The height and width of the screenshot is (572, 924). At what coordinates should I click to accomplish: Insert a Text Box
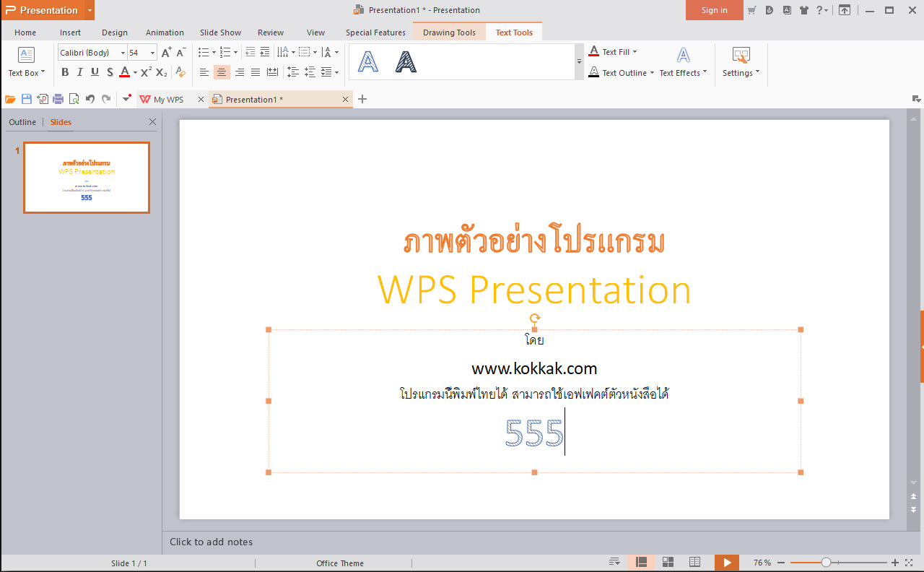pos(27,63)
